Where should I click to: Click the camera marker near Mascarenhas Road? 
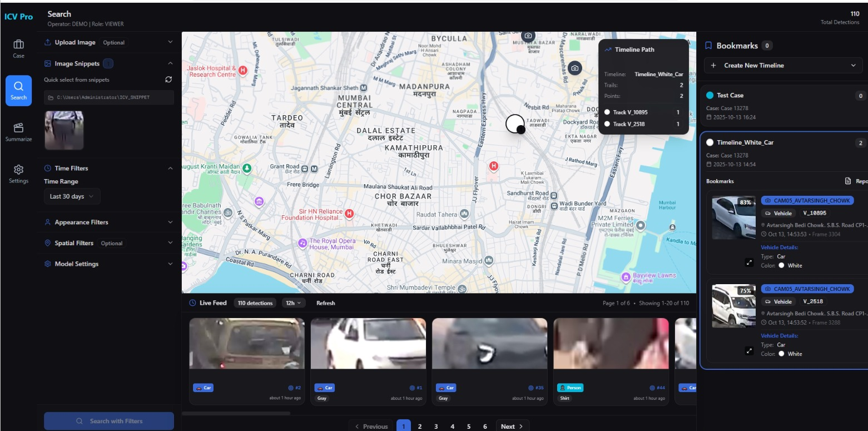574,68
